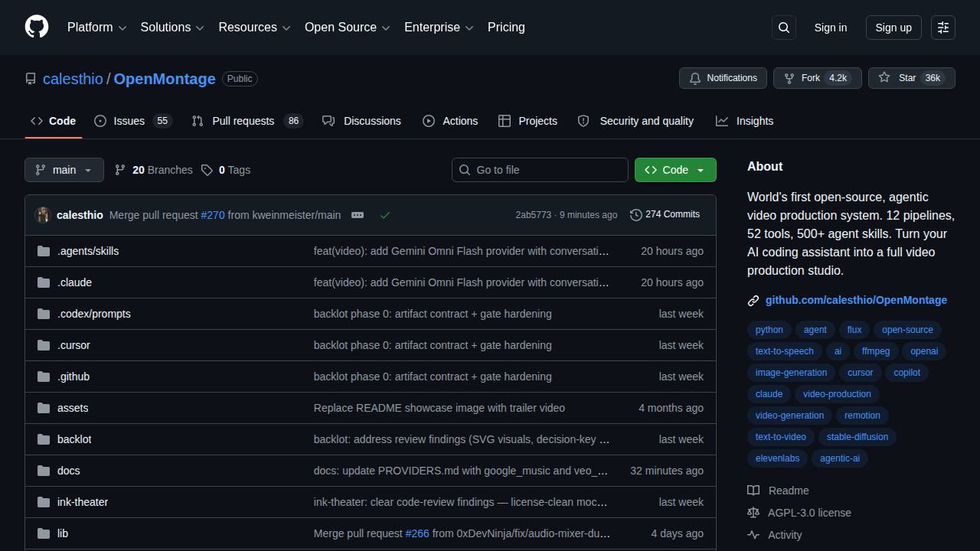Click the link icon beside repository URL
This screenshot has height=551, width=980.
753,301
